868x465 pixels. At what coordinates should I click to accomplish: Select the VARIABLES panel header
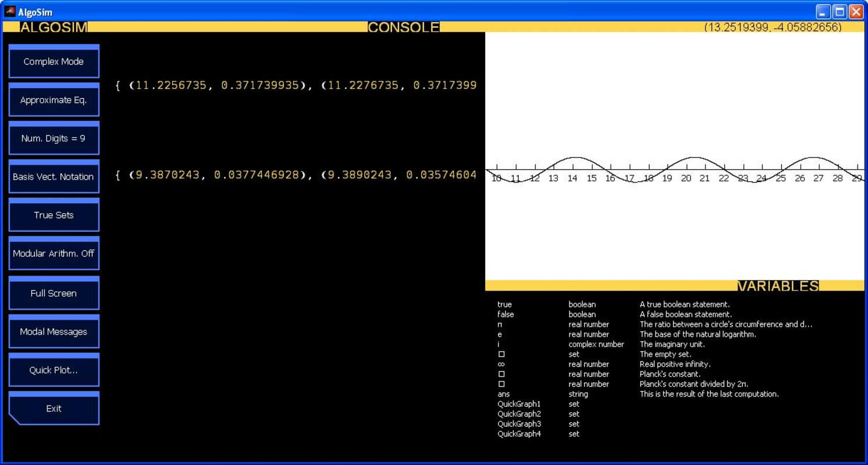click(778, 286)
